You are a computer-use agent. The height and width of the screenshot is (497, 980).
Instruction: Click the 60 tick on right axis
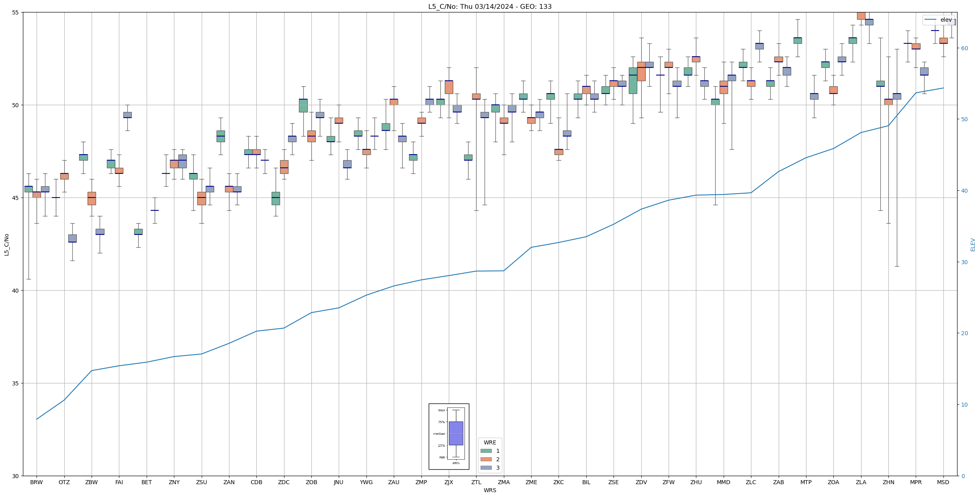pyautogui.click(x=964, y=48)
